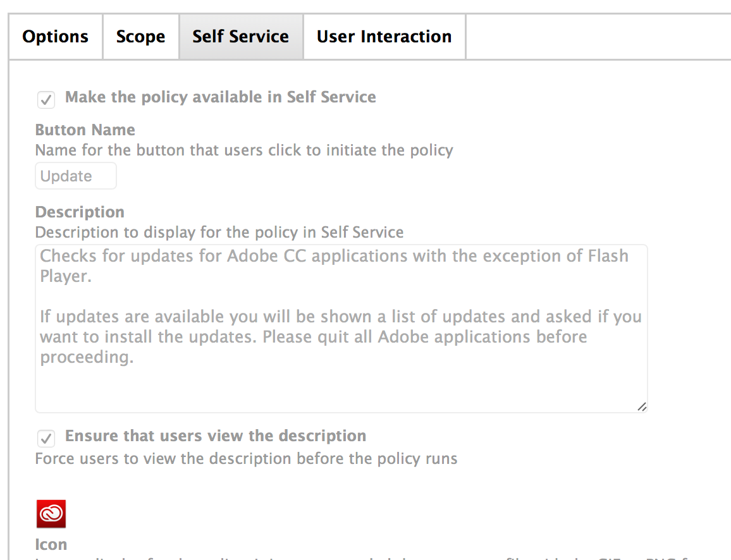This screenshot has height=560, width=731.
Task: Click the bold Button Name heading
Action: [x=85, y=130]
